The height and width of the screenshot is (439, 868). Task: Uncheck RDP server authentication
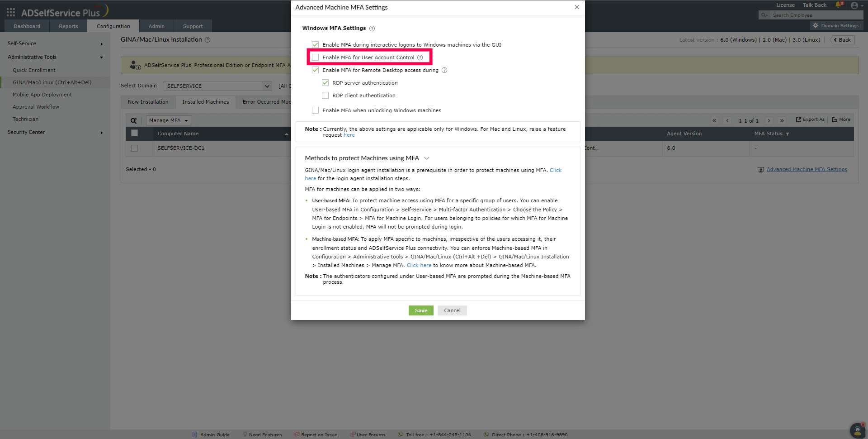[325, 83]
